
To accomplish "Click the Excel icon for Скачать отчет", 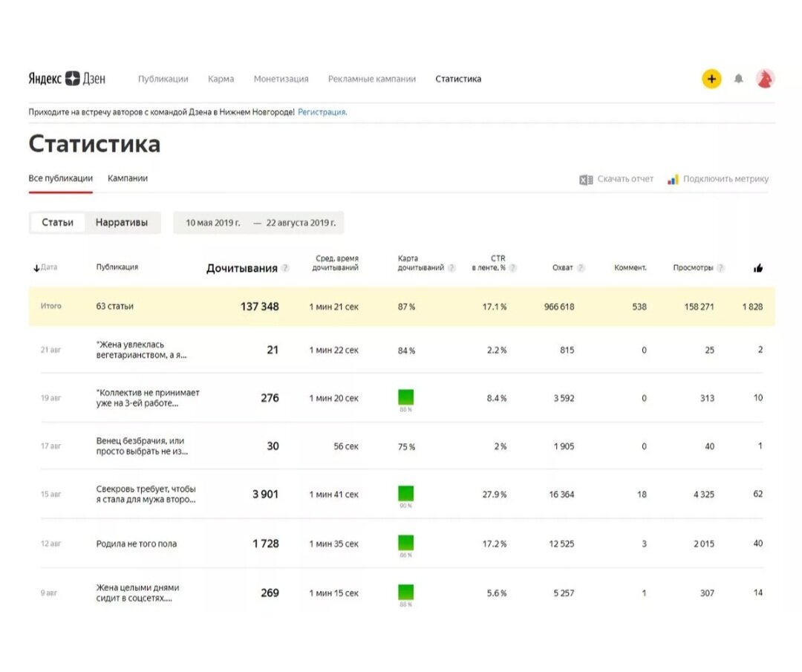I will point(586,179).
